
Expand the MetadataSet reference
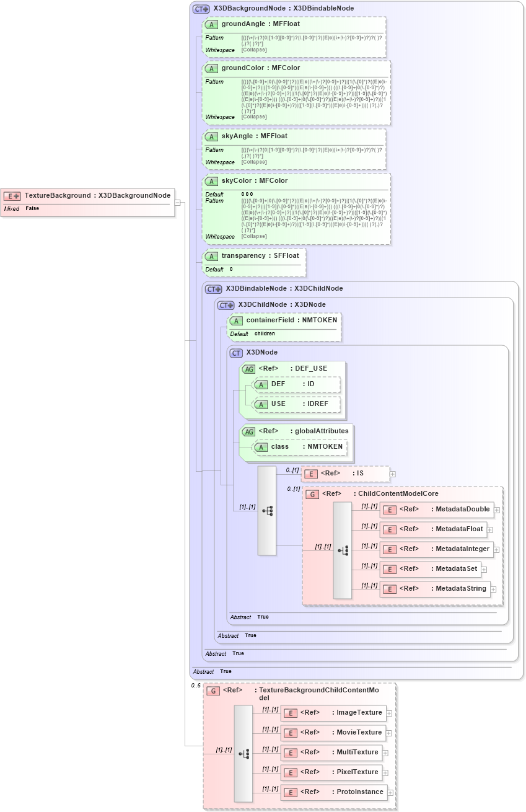pyautogui.click(x=484, y=570)
